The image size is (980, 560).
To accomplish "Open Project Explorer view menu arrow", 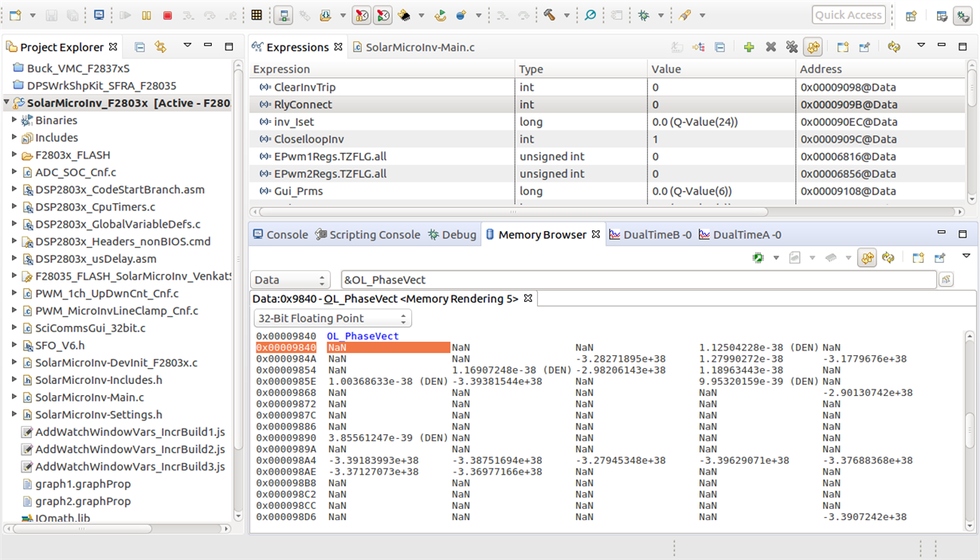I will 187,45.
